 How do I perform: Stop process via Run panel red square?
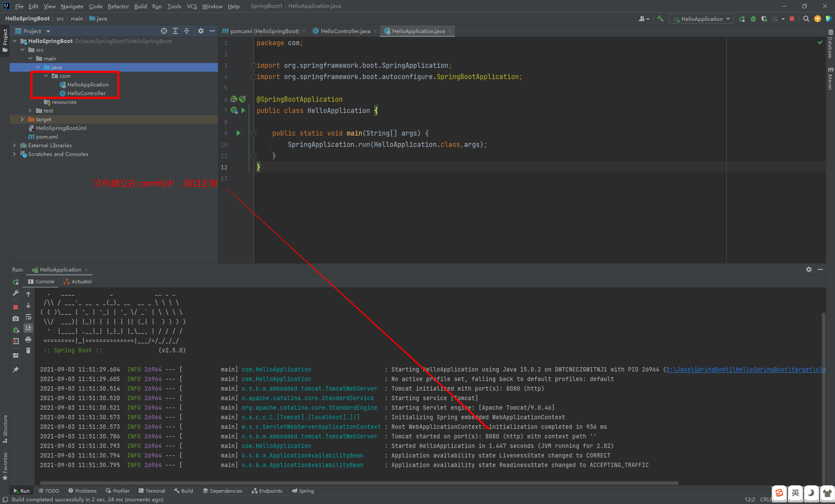(x=16, y=307)
